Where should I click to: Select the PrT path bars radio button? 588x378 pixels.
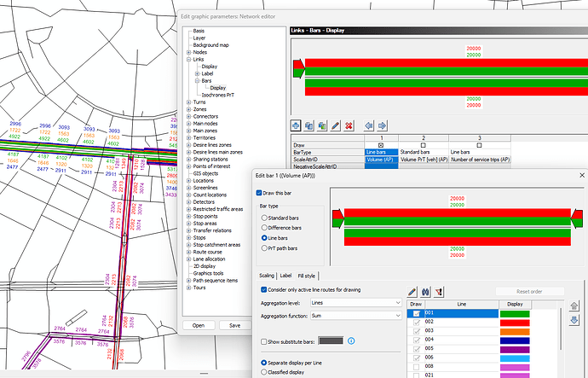coord(264,248)
